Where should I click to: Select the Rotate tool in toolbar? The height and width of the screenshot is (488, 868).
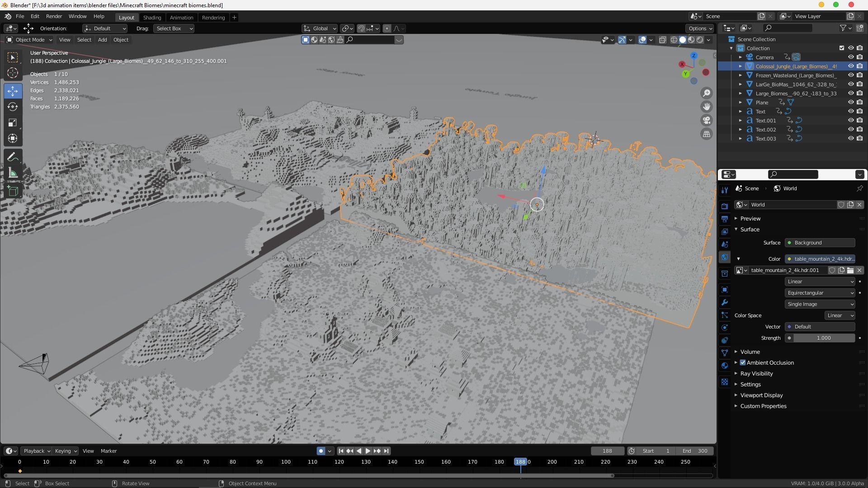[x=13, y=107]
